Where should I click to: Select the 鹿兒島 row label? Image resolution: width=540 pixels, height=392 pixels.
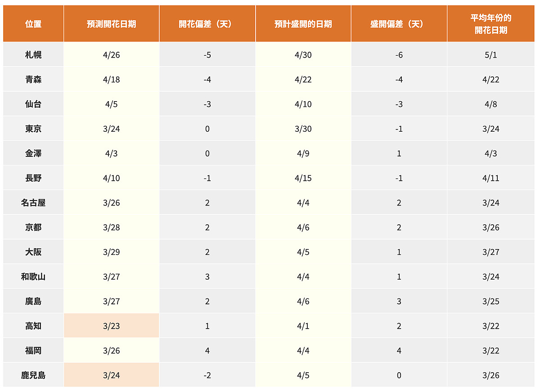coord(33,375)
